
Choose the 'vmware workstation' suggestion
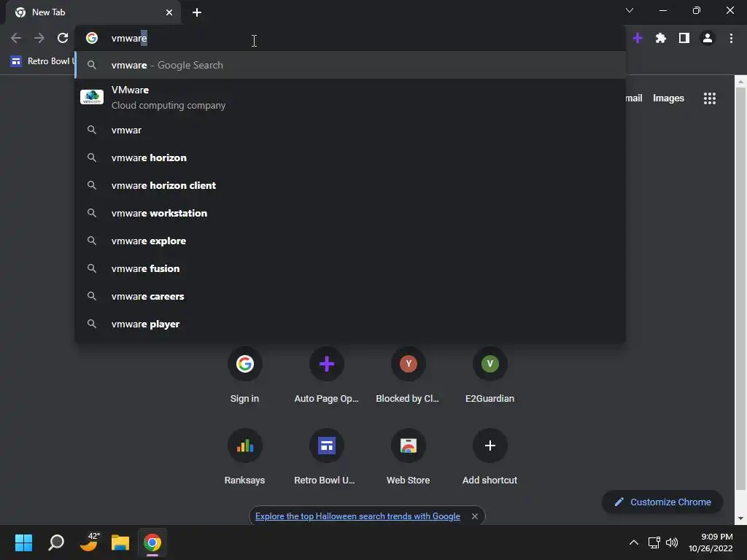(350, 213)
